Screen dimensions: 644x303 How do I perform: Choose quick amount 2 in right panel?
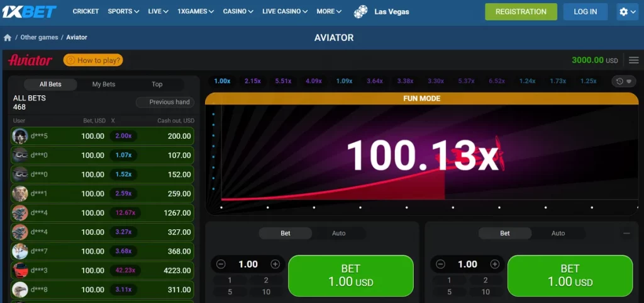pyautogui.click(x=486, y=280)
